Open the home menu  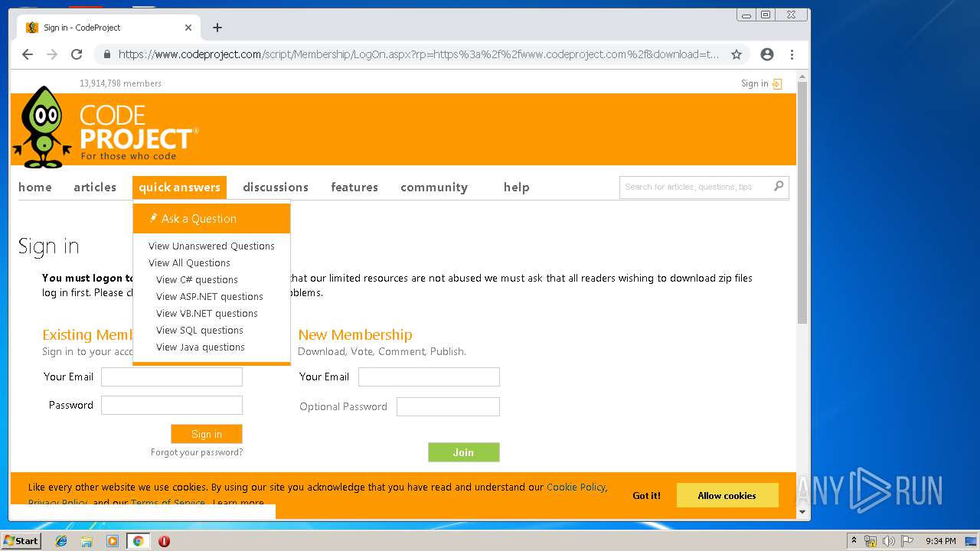pyautogui.click(x=35, y=187)
